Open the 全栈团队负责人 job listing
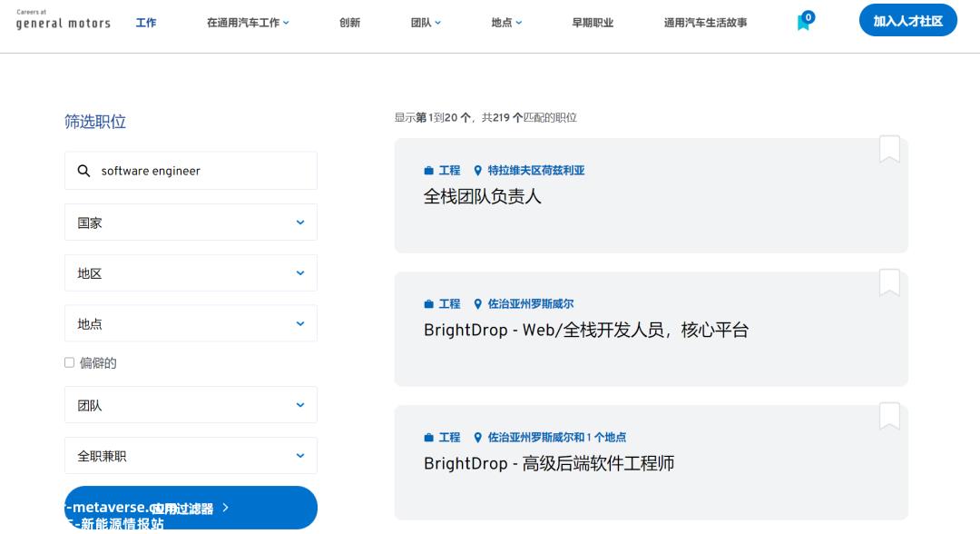 pos(482,197)
